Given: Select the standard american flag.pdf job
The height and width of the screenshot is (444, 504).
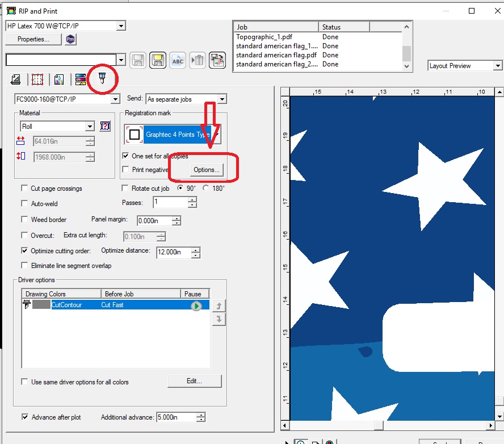Looking at the screenshot, I should click(317, 55).
